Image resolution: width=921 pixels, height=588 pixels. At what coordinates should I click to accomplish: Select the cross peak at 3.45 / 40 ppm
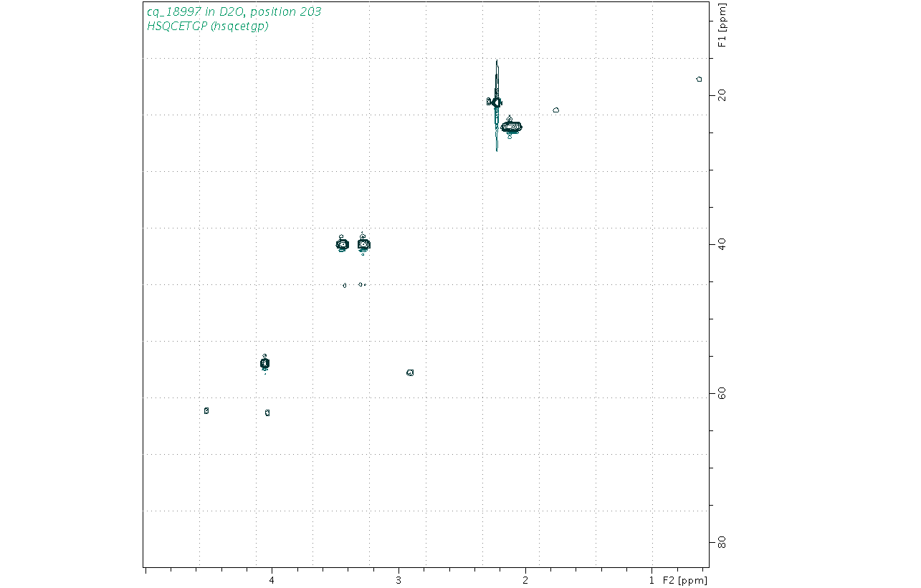click(x=343, y=244)
